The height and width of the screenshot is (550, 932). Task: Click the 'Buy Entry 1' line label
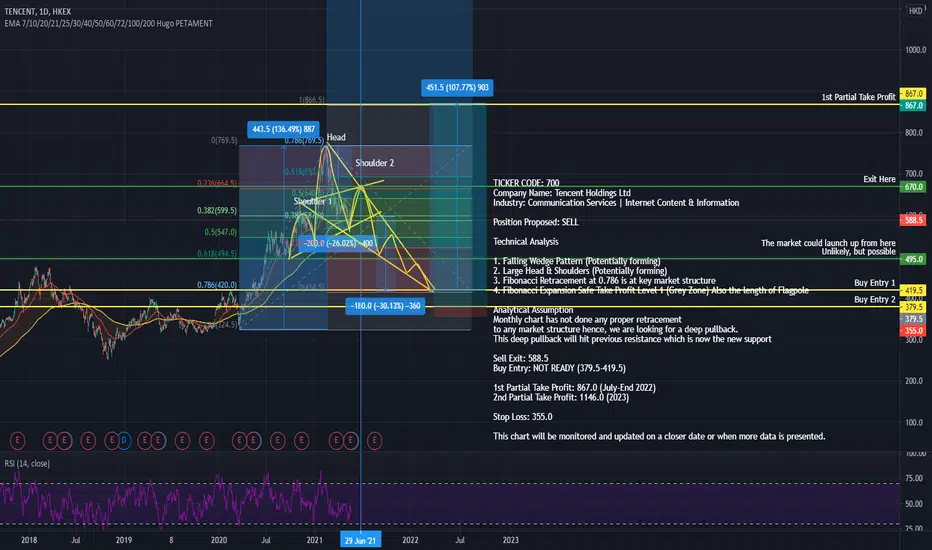point(874,283)
